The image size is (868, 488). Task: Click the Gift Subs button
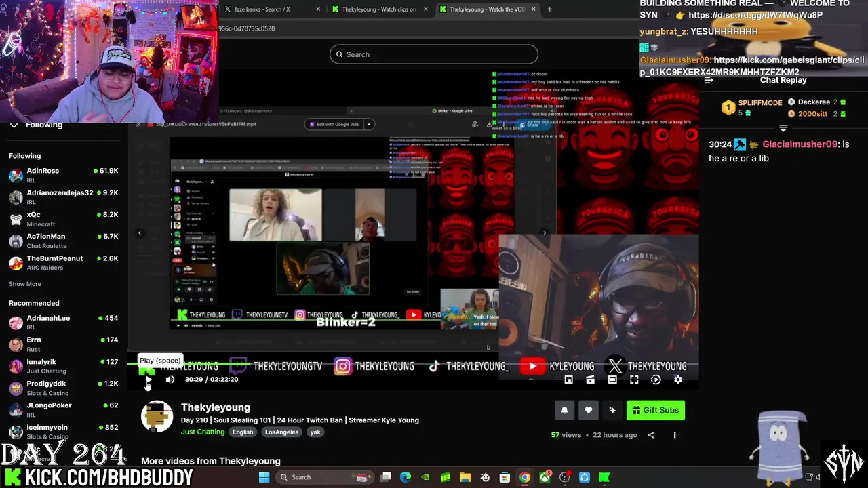coord(656,410)
